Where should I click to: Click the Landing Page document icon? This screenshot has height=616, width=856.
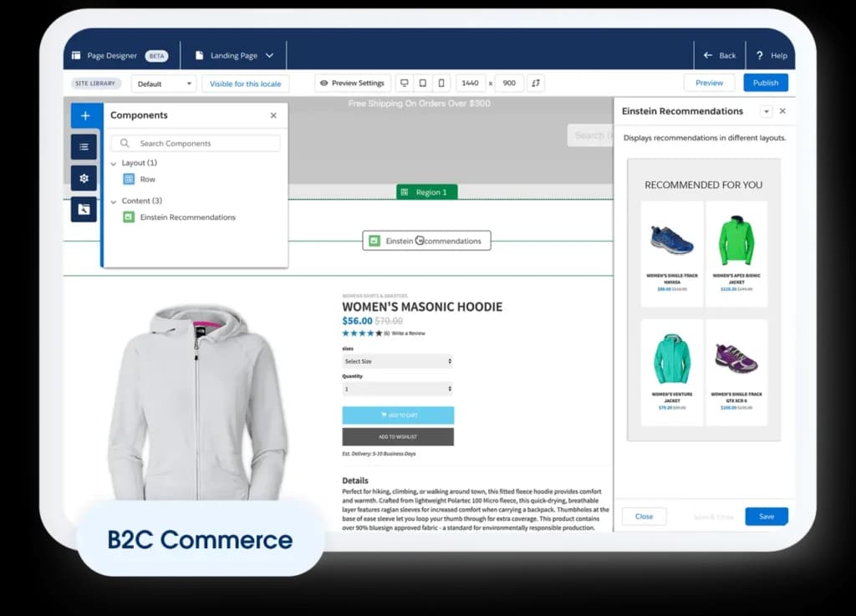[x=199, y=55]
